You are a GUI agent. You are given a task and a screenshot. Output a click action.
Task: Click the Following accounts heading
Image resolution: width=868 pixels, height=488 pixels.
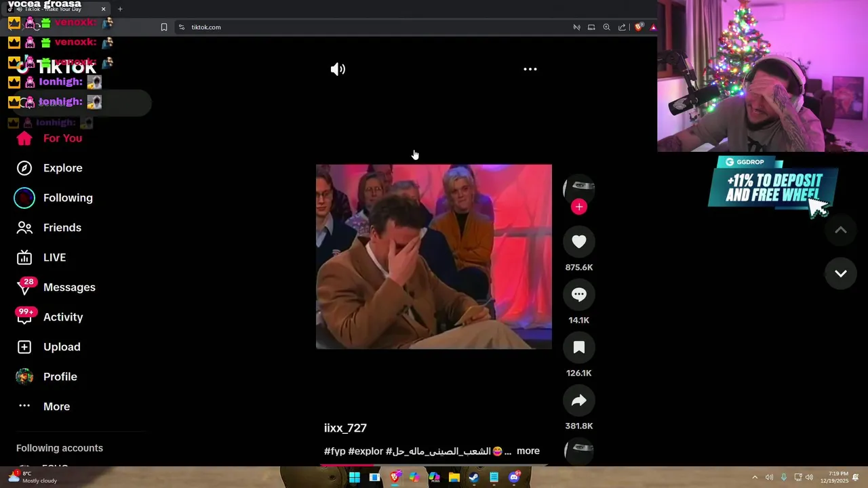[x=60, y=448]
